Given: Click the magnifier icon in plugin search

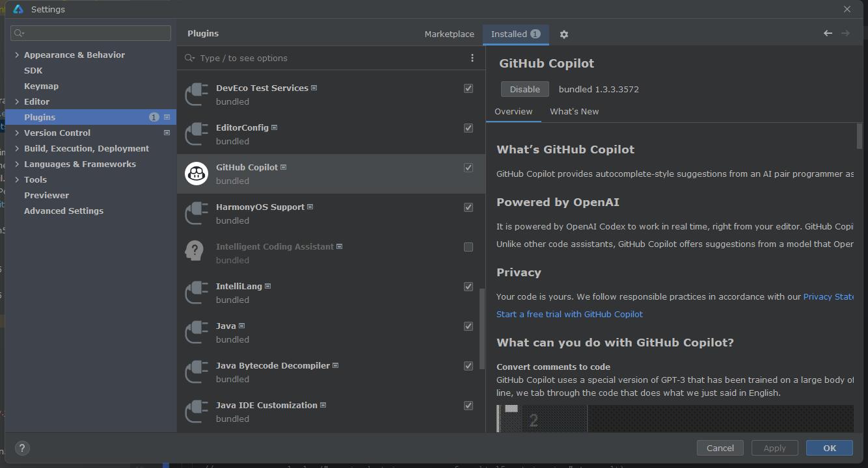Looking at the screenshot, I should (x=189, y=58).
